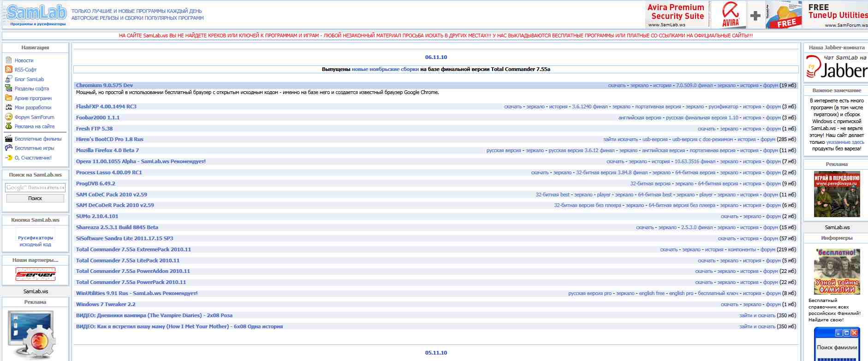This screenshot has height=361, width=868.
Task: Click the Бесплатные игры gamepad icon
Action: [x=9, y=148]
